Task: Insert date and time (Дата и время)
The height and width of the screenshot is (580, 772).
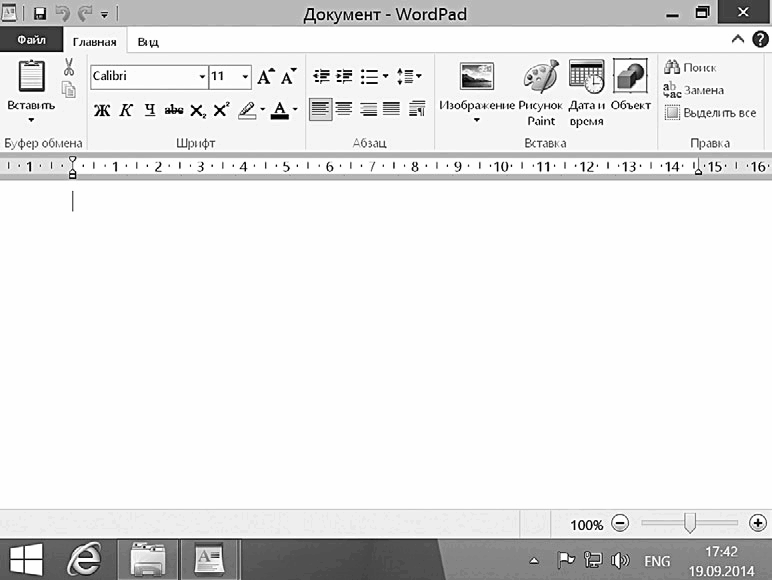Action: [x=586, y=94]
